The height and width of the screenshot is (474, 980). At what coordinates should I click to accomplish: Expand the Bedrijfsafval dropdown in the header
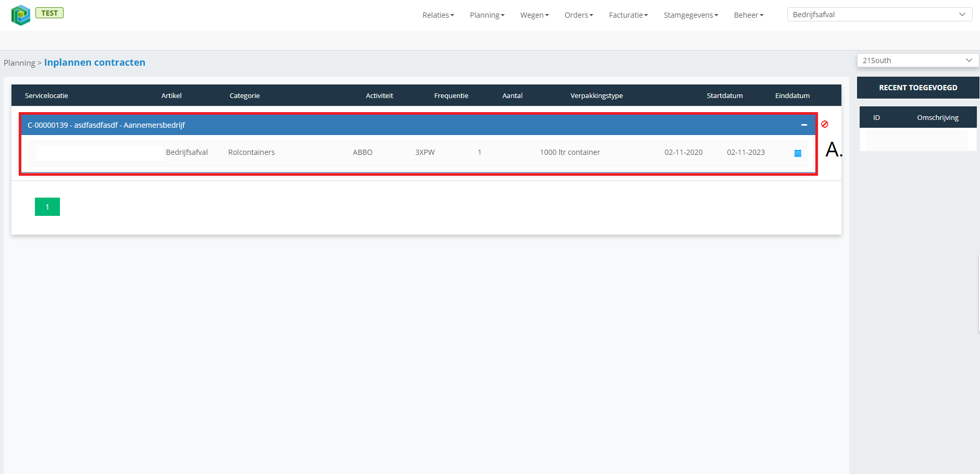coord(879,15)
